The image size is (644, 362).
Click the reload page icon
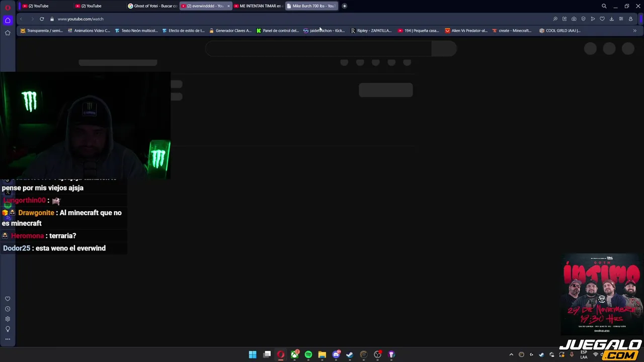coord(42,19)
